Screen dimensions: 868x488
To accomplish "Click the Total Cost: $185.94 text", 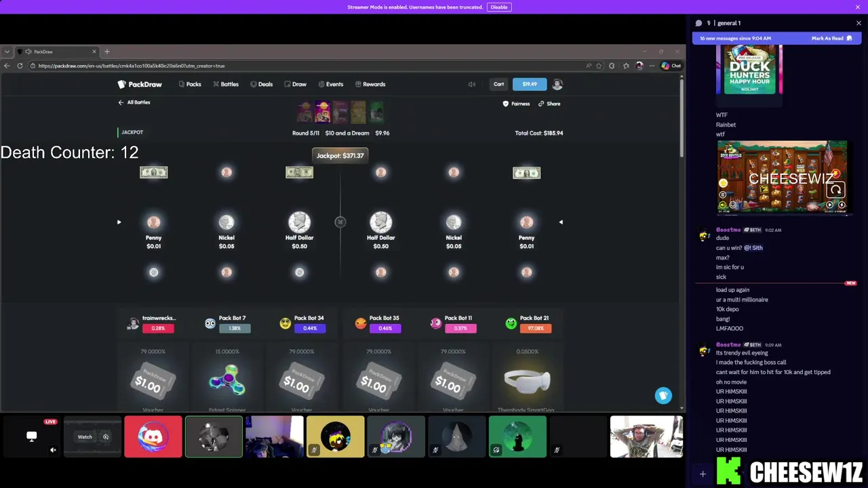I will point(538,133).
